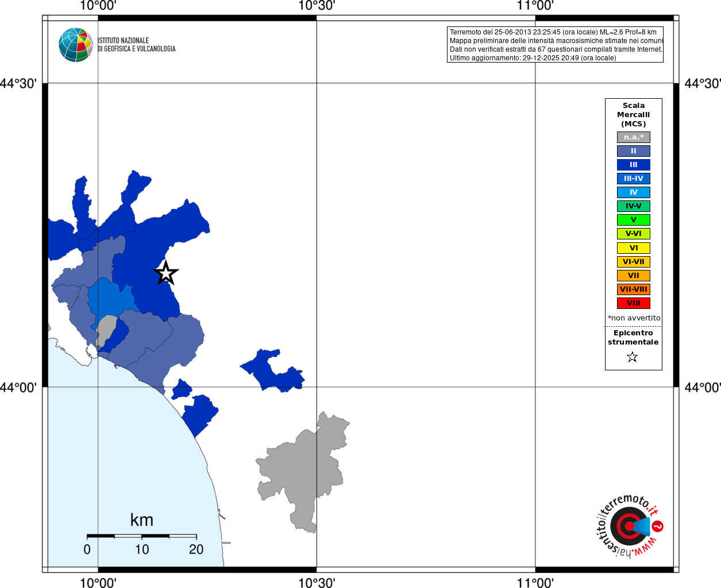Click the star symbol in the legend
The width and height of the screenshot is (721, 588).
(633, 357)
